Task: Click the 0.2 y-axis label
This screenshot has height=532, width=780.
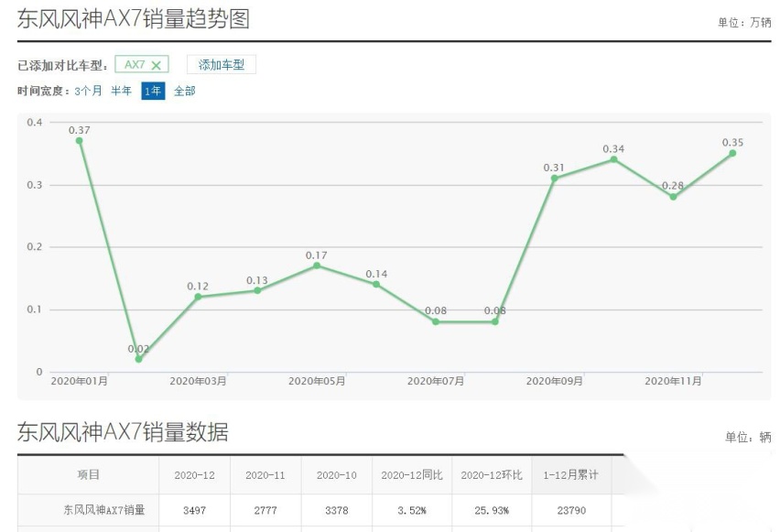Action: [x=34, y=247]
